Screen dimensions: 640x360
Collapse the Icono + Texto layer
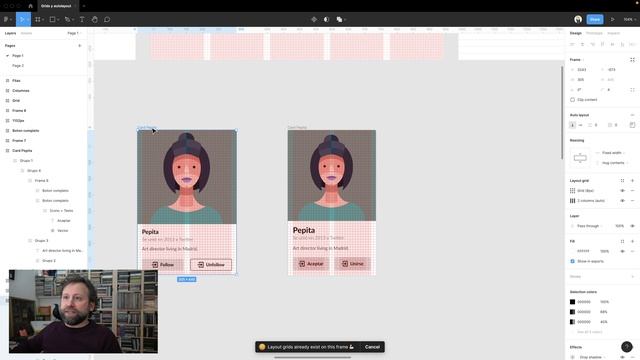tap(45, 211)
